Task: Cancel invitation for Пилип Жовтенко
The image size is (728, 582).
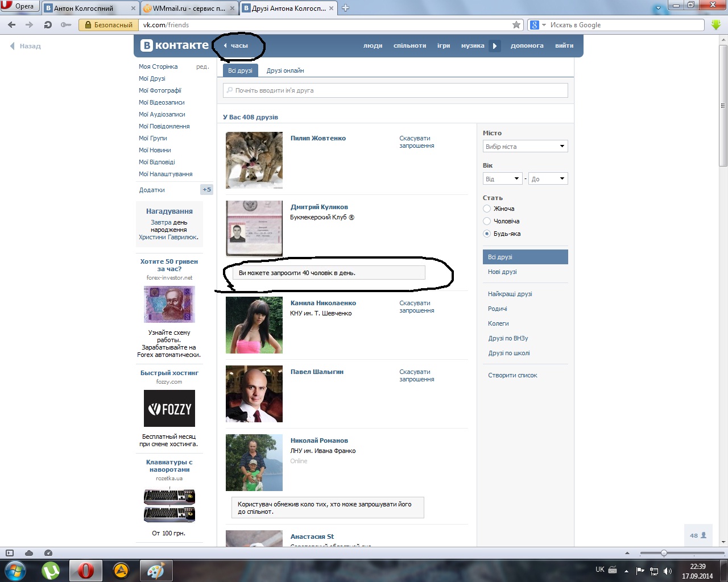Action: click(416, 142)
